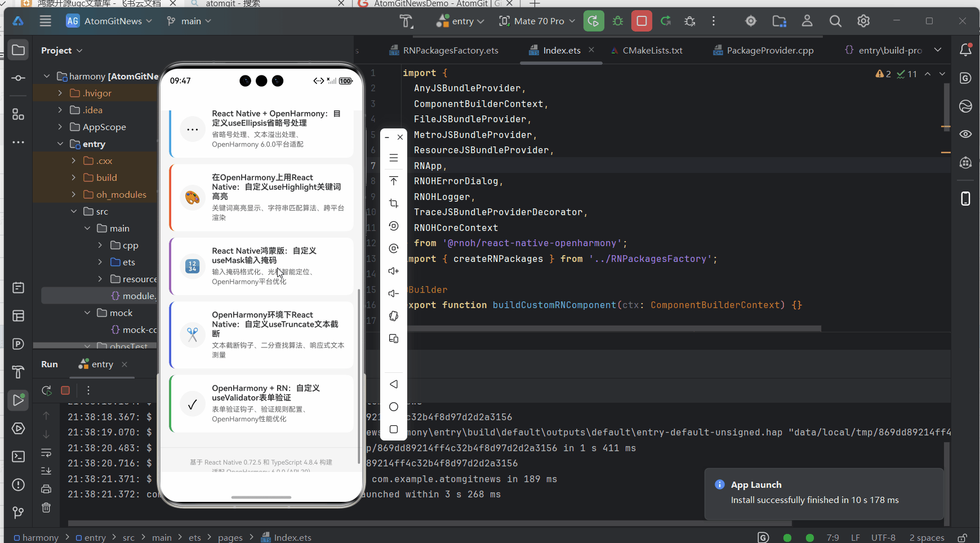
Task: Switch to RNPackagesFactory.ets tab
Action: click(444, 50)
